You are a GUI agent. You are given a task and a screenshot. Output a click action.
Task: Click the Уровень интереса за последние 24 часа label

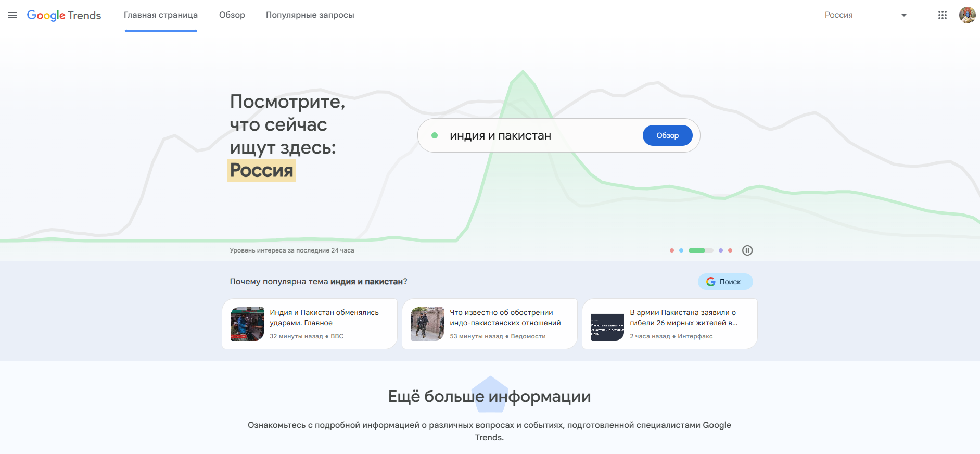point(292,250)
